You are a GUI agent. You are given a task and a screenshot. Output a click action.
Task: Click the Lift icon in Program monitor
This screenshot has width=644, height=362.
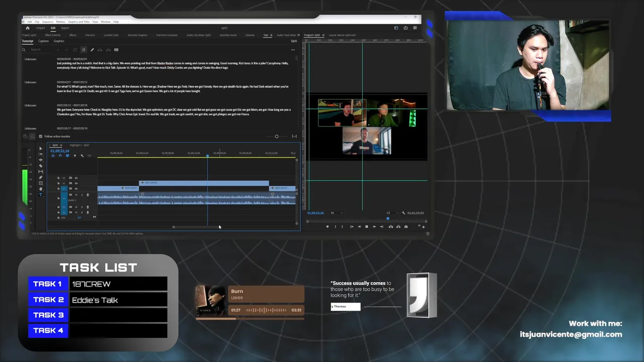[391, 227]
